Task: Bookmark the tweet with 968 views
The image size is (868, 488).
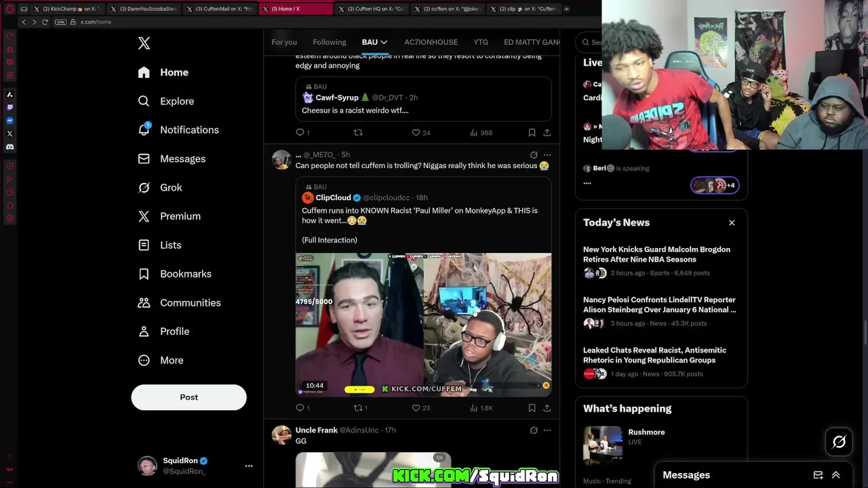Action: click(x=532, y=133)
